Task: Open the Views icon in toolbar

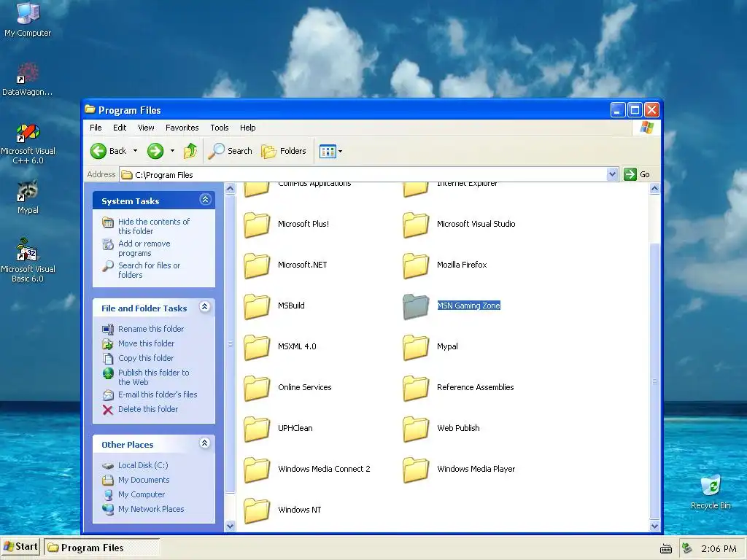Action: pos(328,152)
